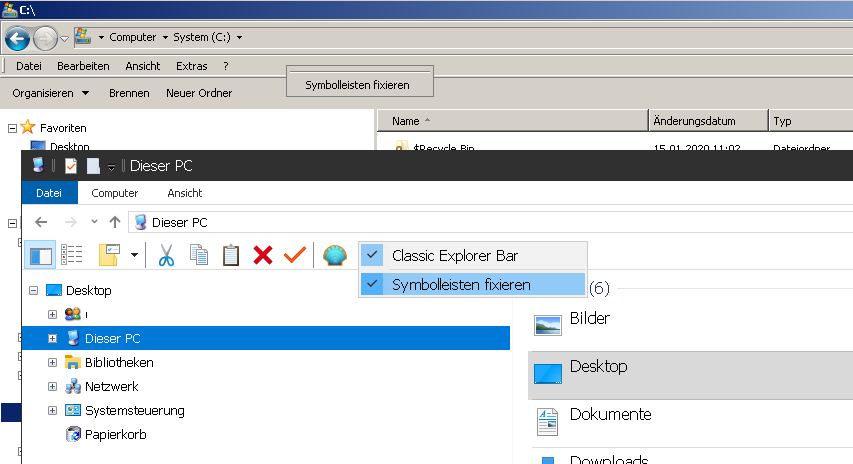Open the Organisieren dropdown

(x=51, y=93)
